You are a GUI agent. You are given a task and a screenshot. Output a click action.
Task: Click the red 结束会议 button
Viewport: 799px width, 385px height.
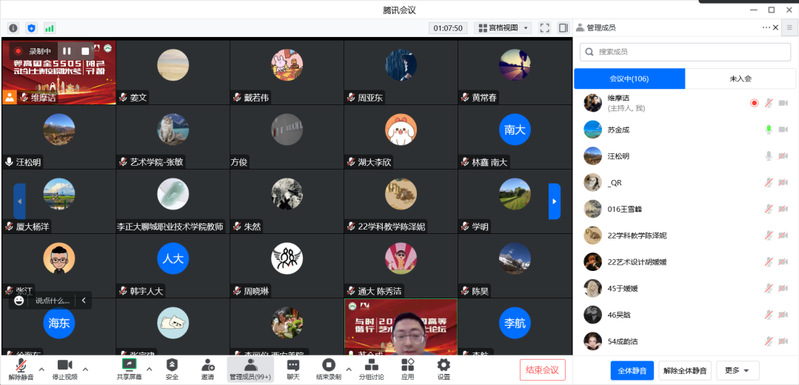click(x=543, y=370)
